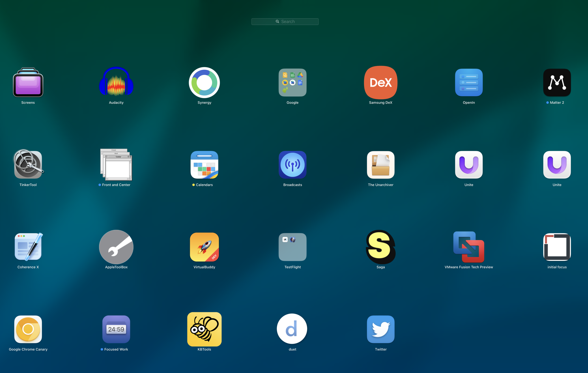Launch the duet app
The width and height of the screenshot is (588, 373).
[x=292, y=329]
